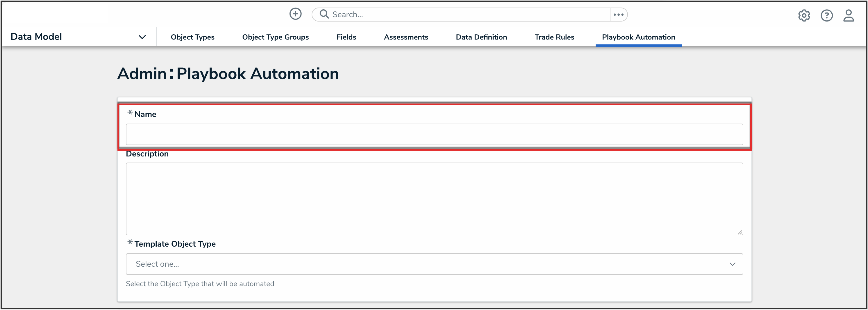This screenshot has height=310, width=868.
Task: Switch to the Object Types tab
Action: point(192,37)
